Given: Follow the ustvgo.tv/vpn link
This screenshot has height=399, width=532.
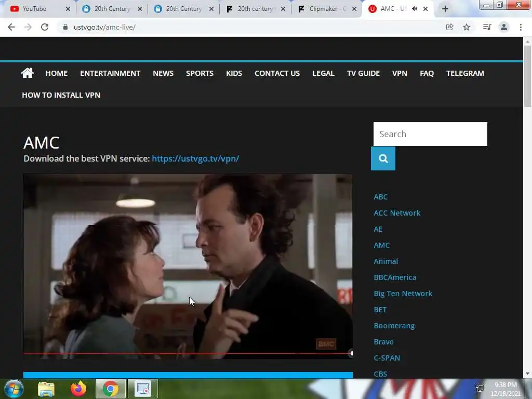Looking at the screenshot, I should pos(195,158).
